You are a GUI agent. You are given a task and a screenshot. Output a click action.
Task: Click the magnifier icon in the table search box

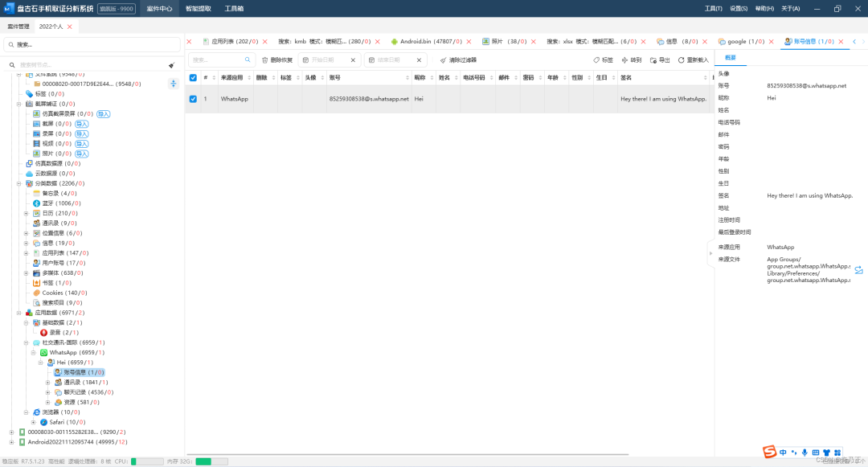pyautogui.click(x=248, y=59)
